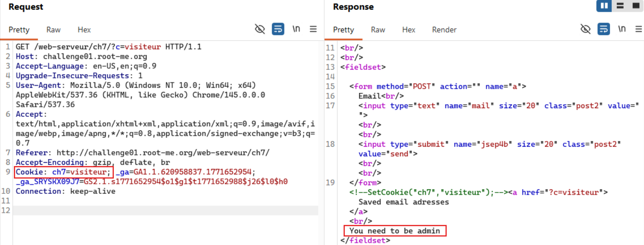This screenshot has height=245, width=644.
Task: Open hamburger options menu in Response panel
Action: click(638, 29)
